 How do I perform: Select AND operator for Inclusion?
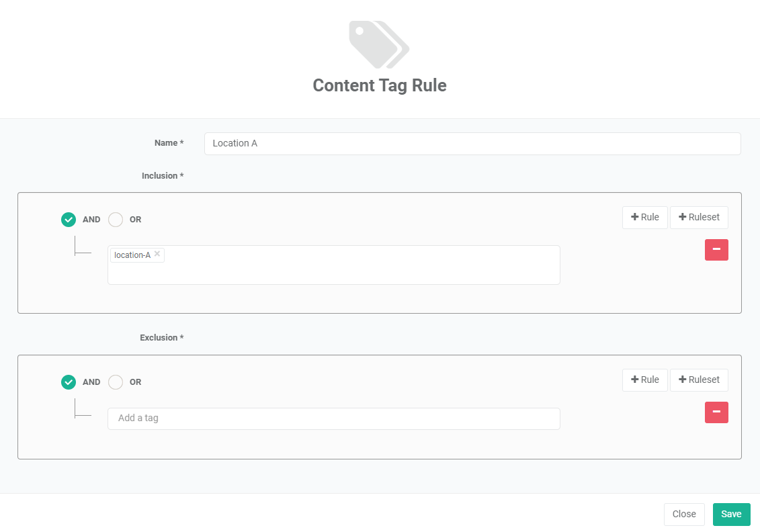pos(69,220)
